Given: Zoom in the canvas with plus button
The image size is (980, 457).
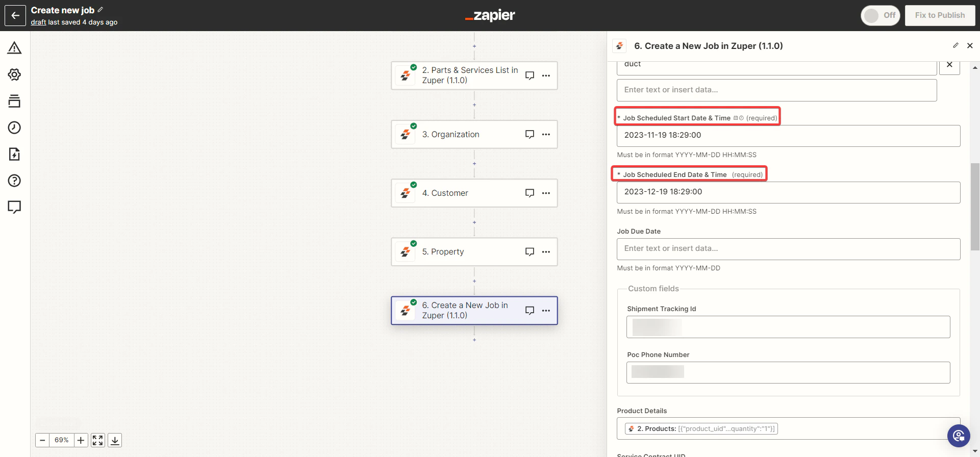Looking at the screenshot, I should click(81, 440).
